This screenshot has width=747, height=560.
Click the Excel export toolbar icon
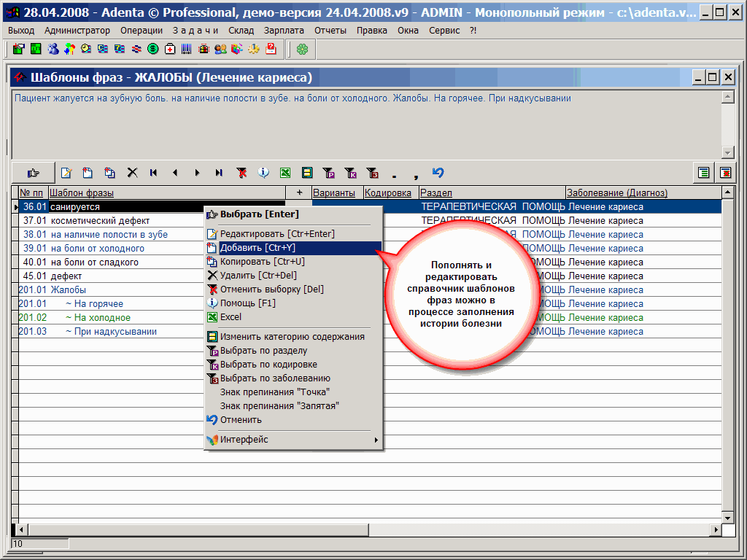(285, 173)
